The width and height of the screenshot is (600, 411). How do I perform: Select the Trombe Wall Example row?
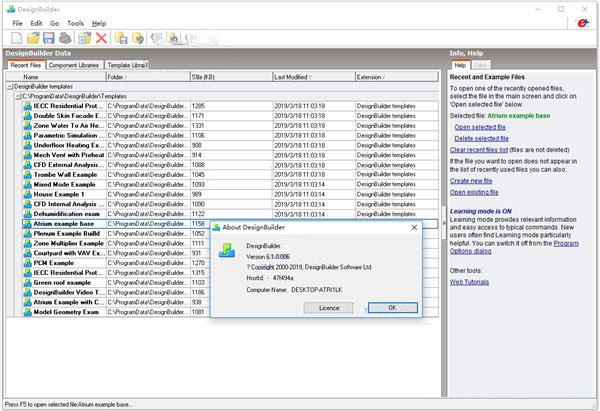click(x=65, y=174)
